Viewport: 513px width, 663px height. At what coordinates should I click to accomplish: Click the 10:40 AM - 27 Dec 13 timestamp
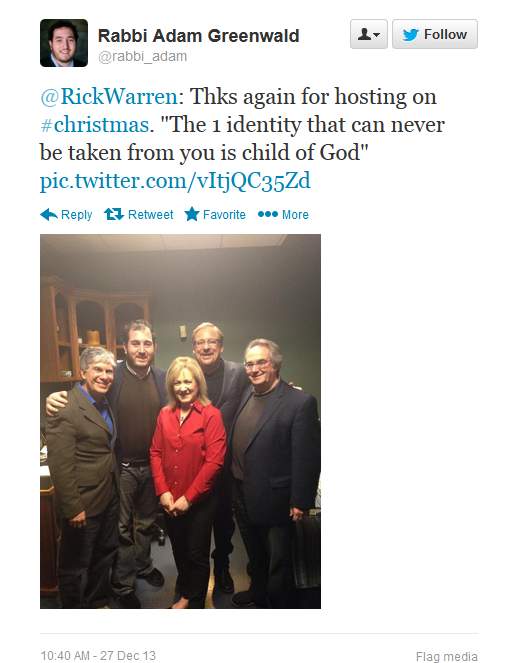(x=98, y=655)
